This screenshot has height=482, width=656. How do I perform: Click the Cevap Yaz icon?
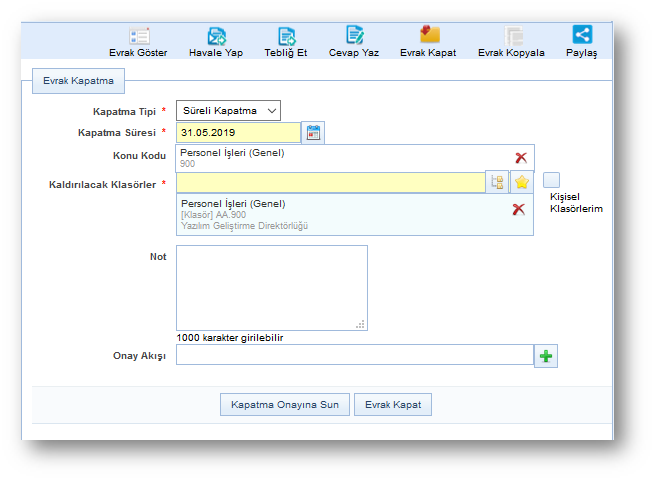pos(355,35)
